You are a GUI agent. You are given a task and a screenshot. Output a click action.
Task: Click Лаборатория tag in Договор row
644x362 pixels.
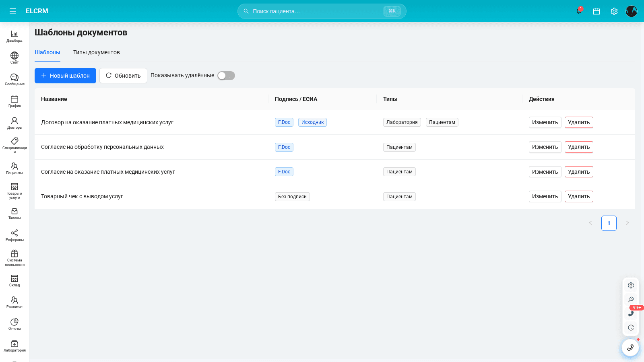click(402, 122)
